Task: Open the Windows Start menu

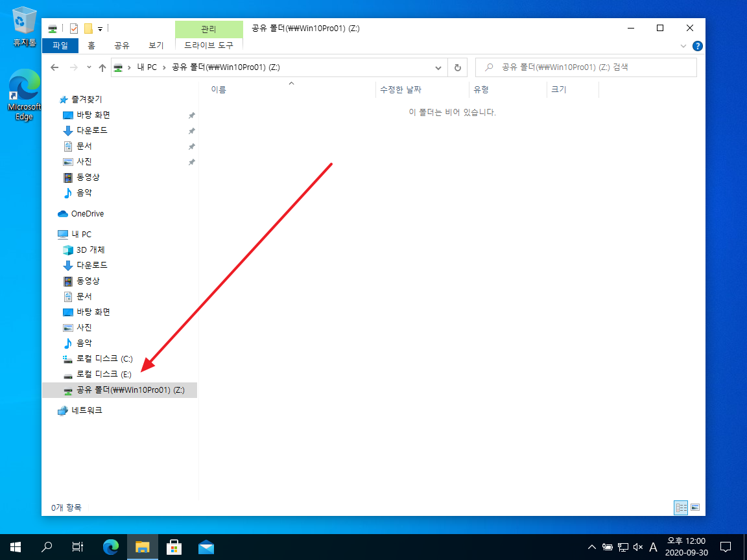Action: click(16, 547)
